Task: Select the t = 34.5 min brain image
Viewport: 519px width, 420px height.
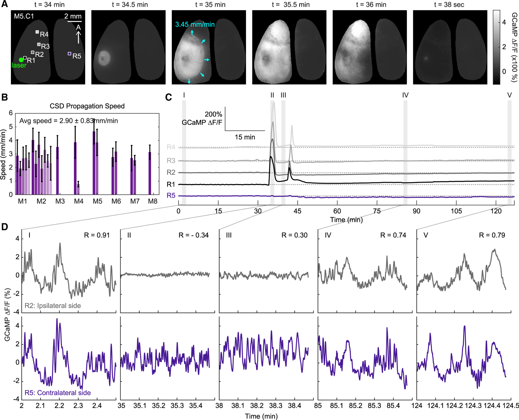Action: click(129, 47)
